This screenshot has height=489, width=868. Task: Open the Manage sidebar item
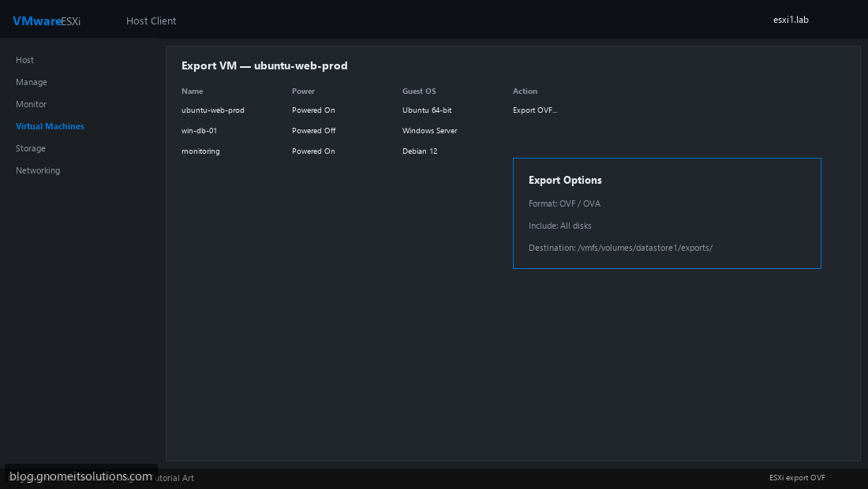point(31,82)
